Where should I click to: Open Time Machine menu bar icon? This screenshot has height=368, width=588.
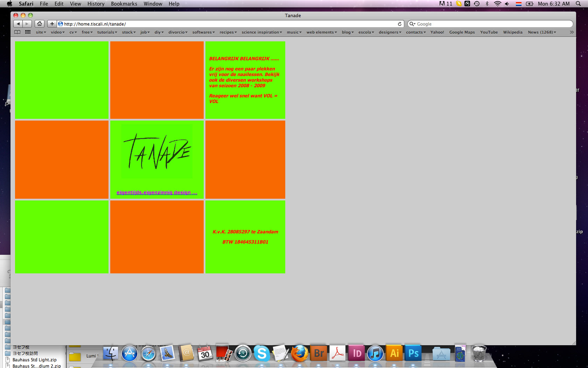point(477,4)
